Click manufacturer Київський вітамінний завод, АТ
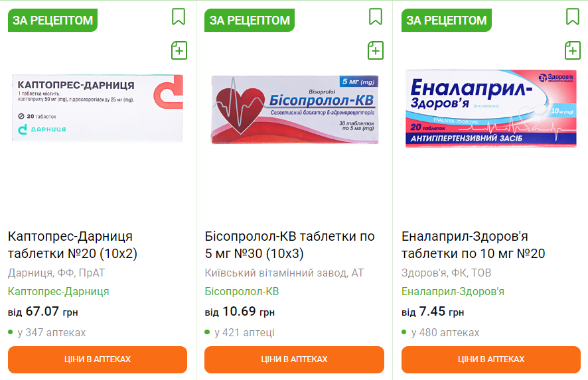Image resolution: width=588 pixels, height=380 pixels. tap(284, 273)
